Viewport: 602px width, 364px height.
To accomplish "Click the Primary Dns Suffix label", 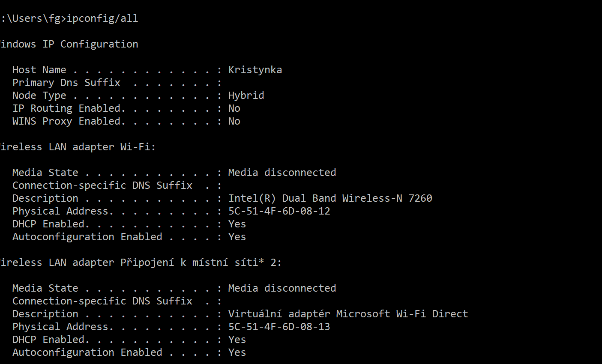I will click(x=66, y=83).
